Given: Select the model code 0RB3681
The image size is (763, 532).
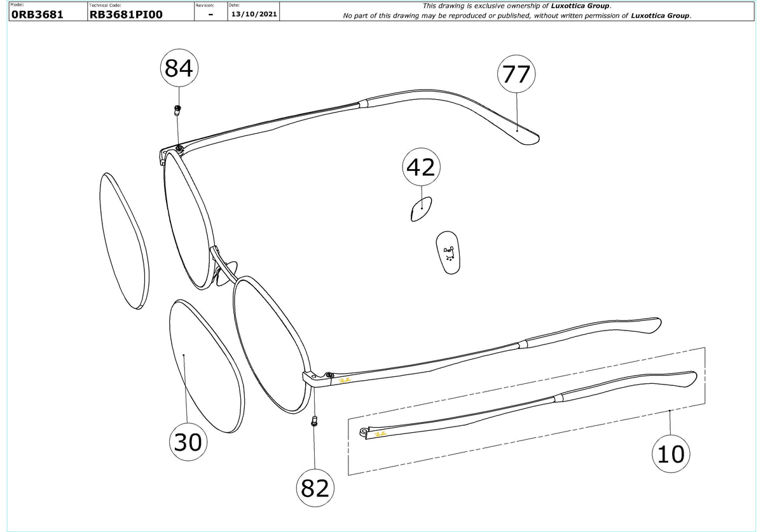Looking at the screenshot, I should tap(38, 15).
